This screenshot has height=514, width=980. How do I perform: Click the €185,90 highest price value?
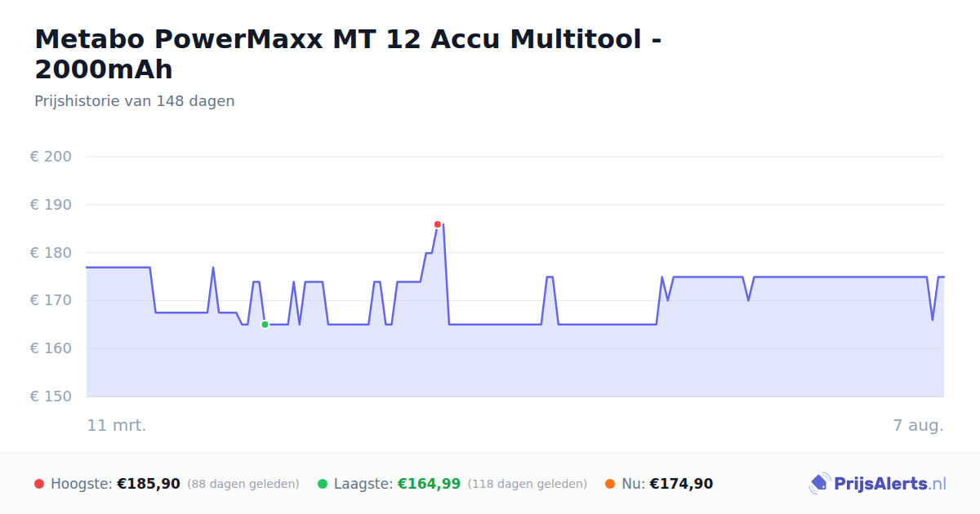click(149, 484)
